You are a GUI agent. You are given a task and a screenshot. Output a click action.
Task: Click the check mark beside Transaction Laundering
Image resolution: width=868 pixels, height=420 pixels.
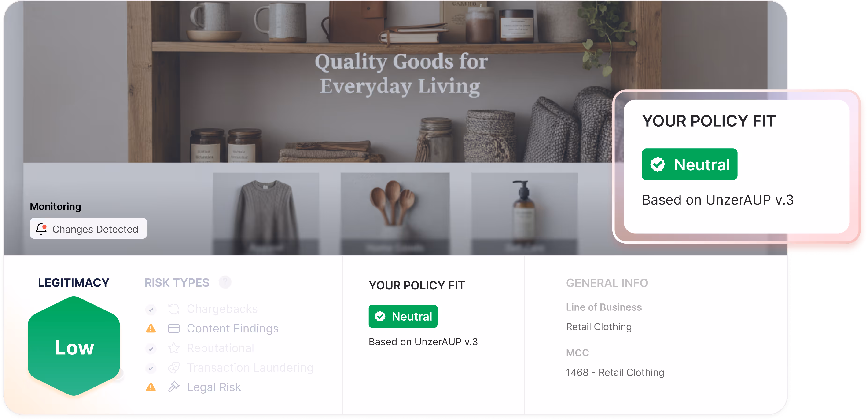pyautogui.click(x=151, y=369)
